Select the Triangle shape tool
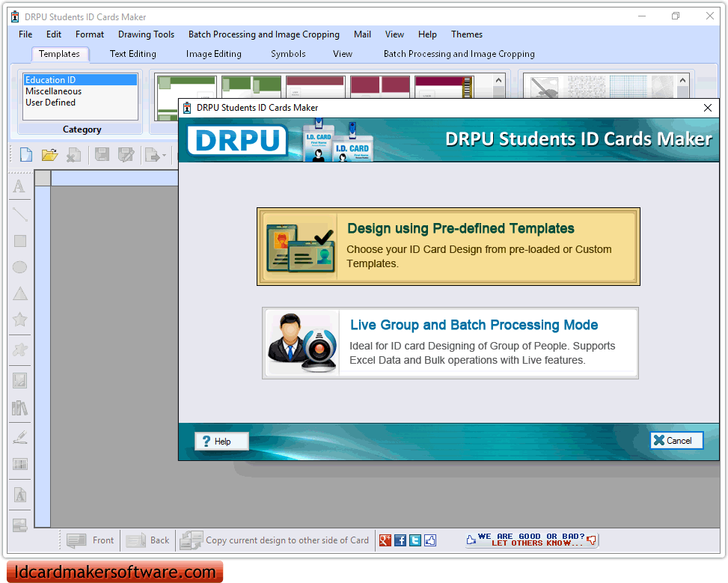Image resolution: width=728 pixels, height=583 pixels. 20,293
